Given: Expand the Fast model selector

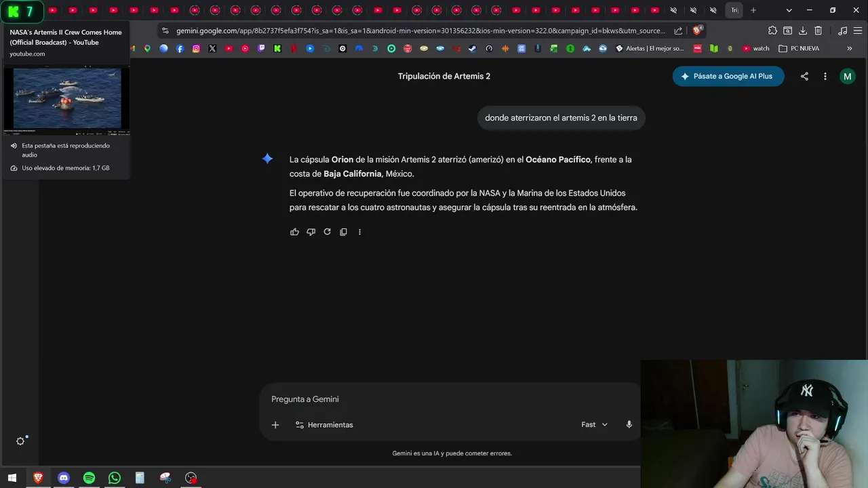Looking at the screenshot, I should (594, 425).
